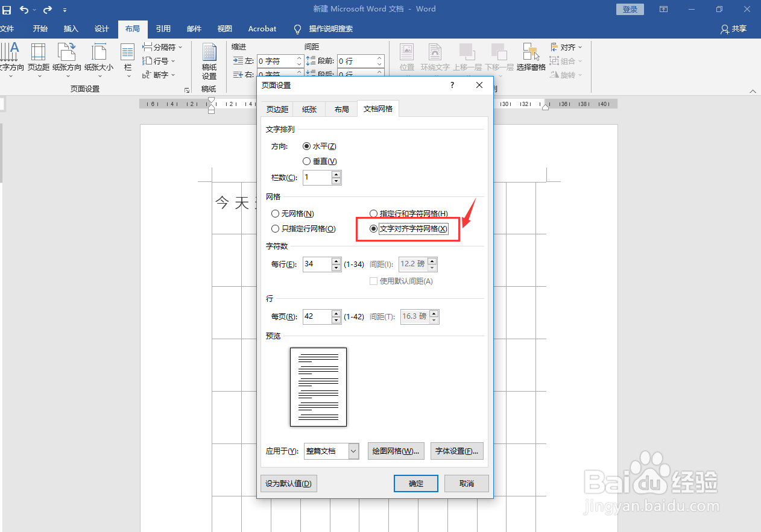
Task: Open the 页面设置 group dialog launcher
Action: (x=187, y=90)
